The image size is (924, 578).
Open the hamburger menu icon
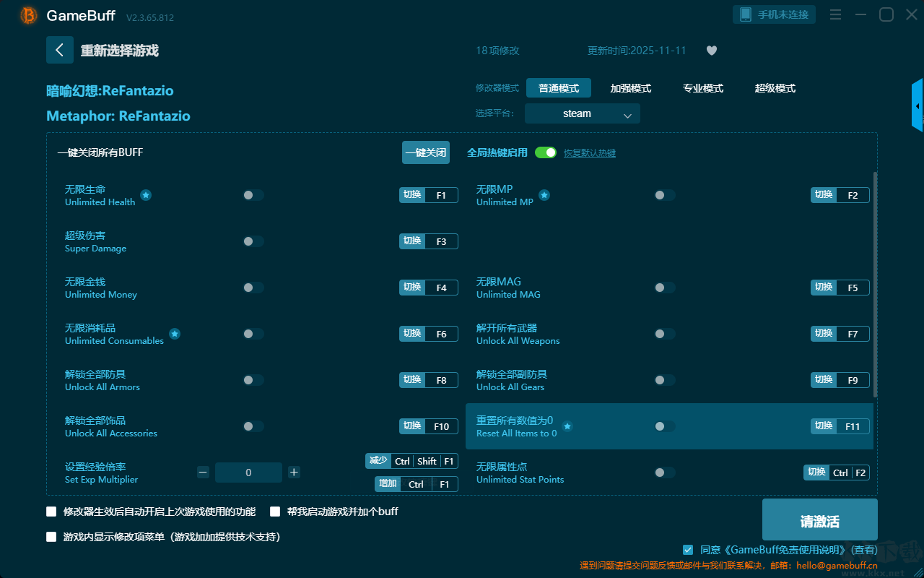[x=835, y=14]
